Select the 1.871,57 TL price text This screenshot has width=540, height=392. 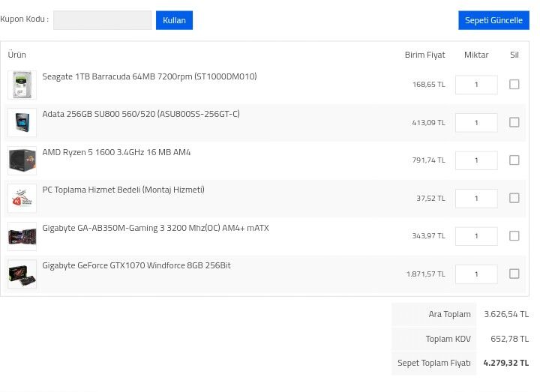pyautogui.click(x=426, y=274)
